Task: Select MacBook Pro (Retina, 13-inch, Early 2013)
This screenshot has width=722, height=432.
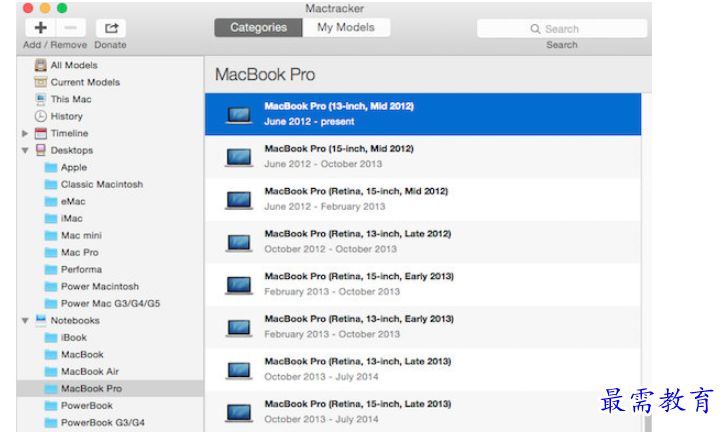Action: [x=423, y=327]
